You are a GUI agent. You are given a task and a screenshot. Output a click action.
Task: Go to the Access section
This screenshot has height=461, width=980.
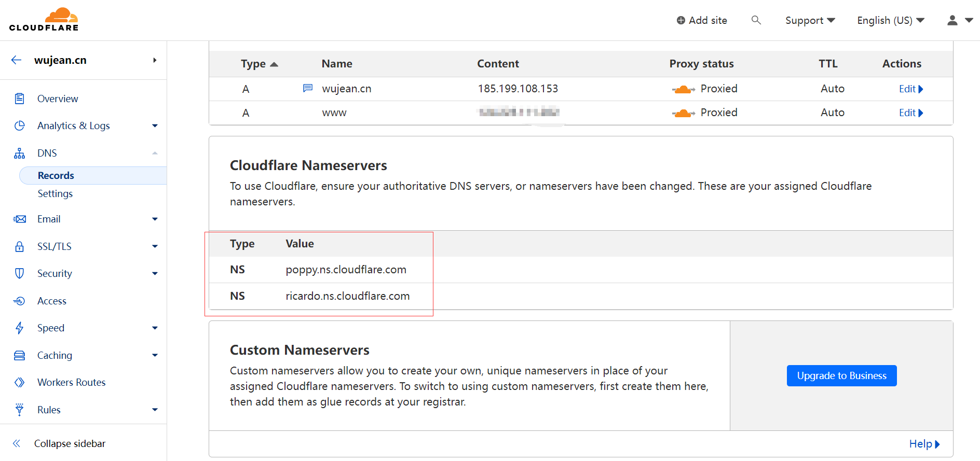52,301
